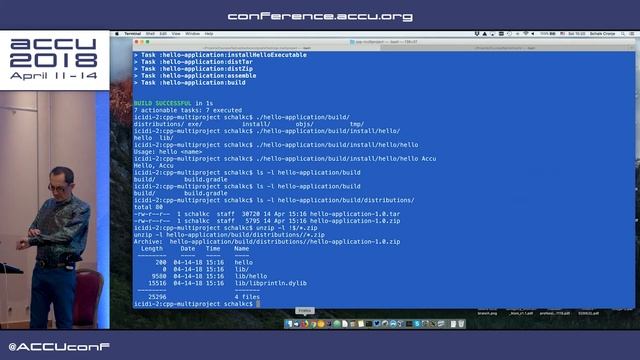Click the user name in menu bar
This screenshot has width=640, height=360.
click(602, 34)
